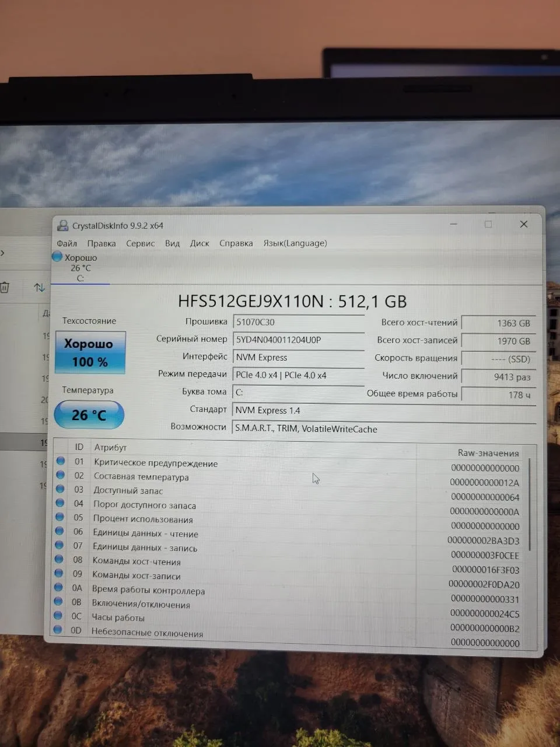This screenshot has width=560, height=747.
Task: Click the Хорошо 100 % health status button
Action: point(90,352)
